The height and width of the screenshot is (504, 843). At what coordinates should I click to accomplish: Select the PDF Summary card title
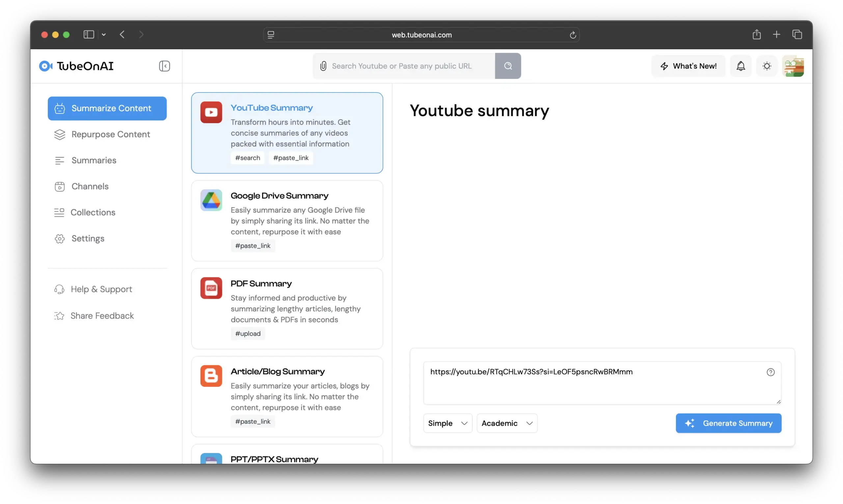[261, 284]
